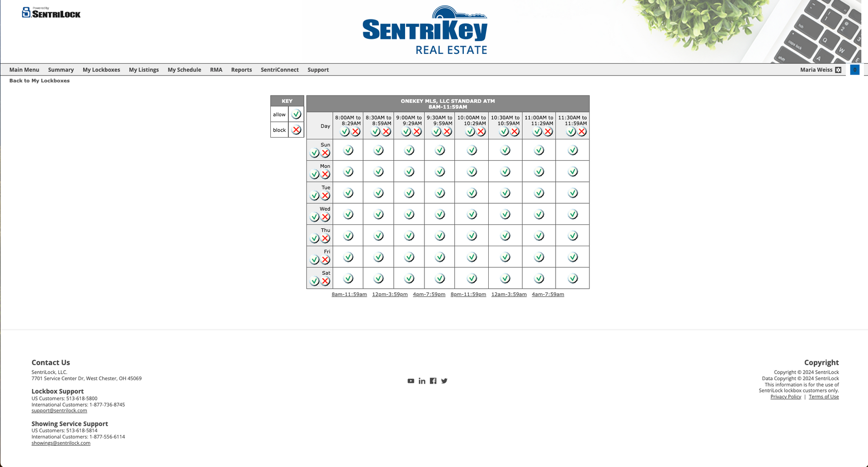Click the block X in the KEY legend
The height and width of the screenshot is (467, 868).
pyautogui.click(x=297, y=130)
